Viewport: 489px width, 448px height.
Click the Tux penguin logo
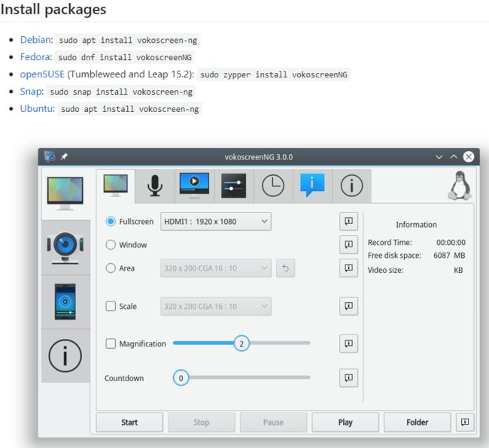click(x=460, y=186)
